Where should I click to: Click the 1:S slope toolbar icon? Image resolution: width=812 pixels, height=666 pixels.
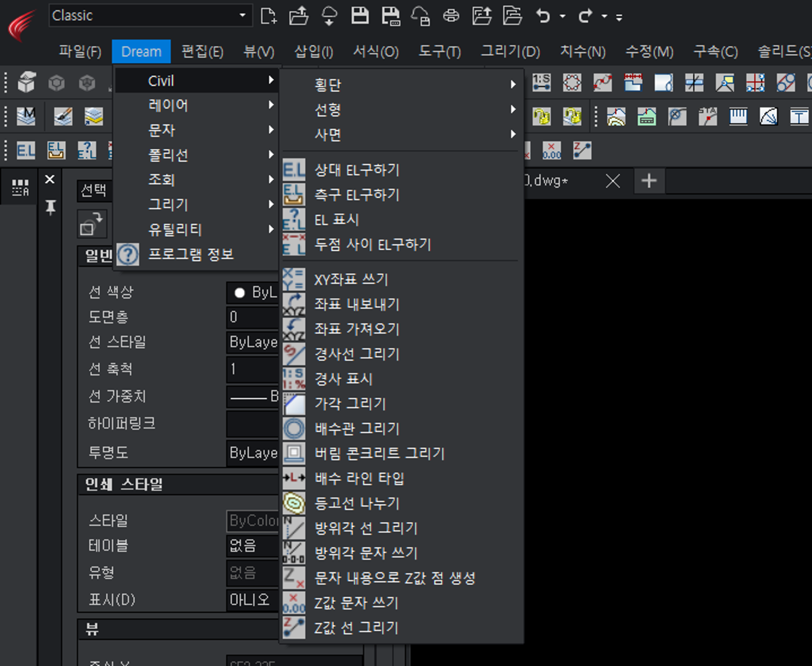[x=541, y=82]
